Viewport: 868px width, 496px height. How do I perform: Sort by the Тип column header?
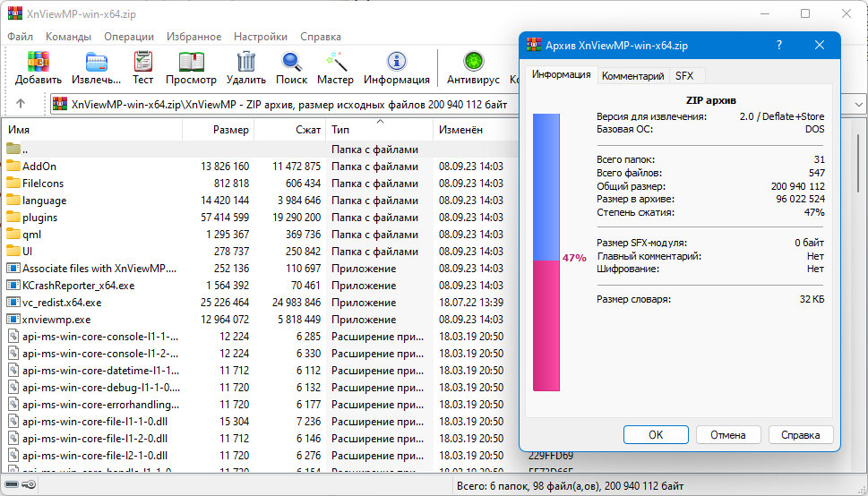(380, 130)
